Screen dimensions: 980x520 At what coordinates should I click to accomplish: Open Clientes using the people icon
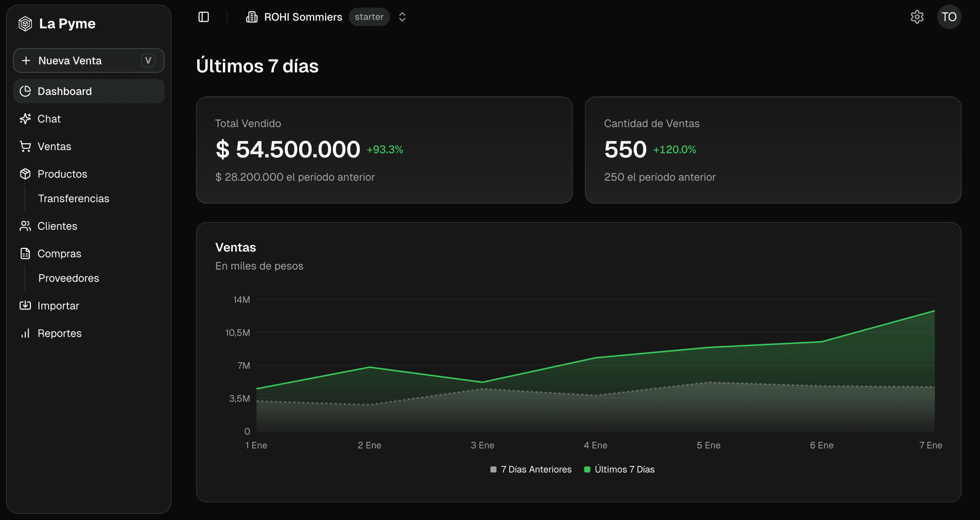point(25,226)
